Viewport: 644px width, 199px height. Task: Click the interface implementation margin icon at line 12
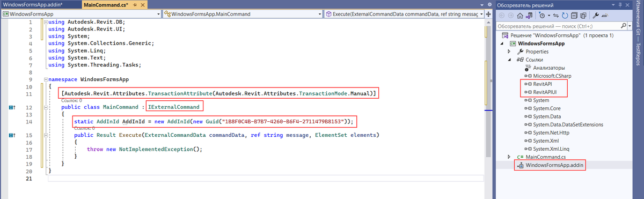(x=12, y=107)
